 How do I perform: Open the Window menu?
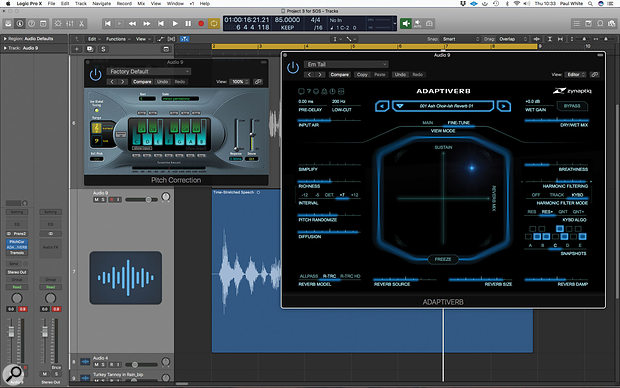[175, 4]
